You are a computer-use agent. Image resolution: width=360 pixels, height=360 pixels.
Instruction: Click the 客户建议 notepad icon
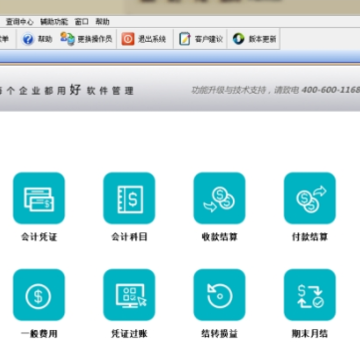pos(185,39)
